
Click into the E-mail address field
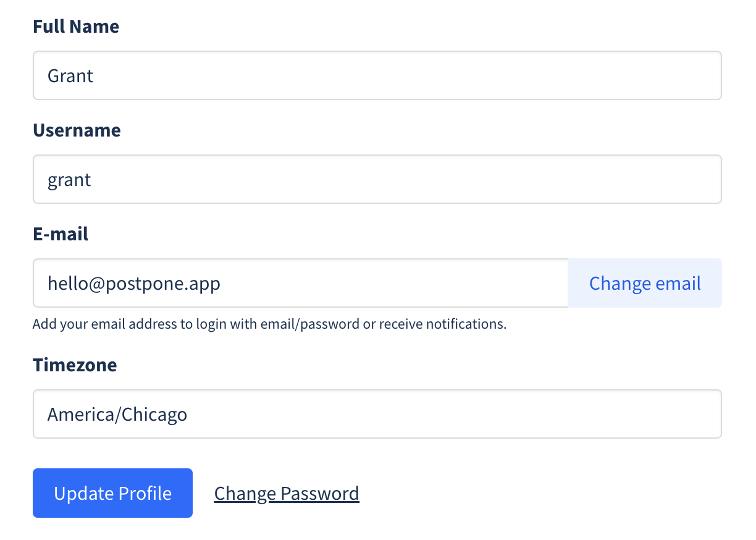301,283
